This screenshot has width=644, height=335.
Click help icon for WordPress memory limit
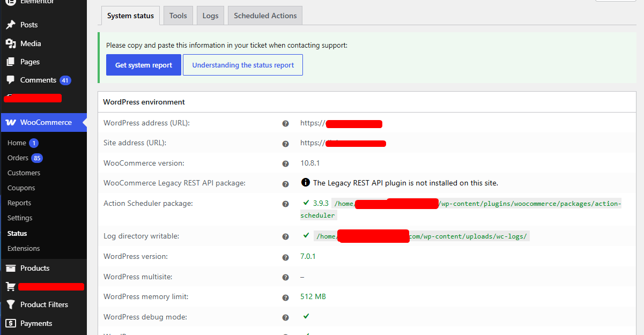coord(285,297)
